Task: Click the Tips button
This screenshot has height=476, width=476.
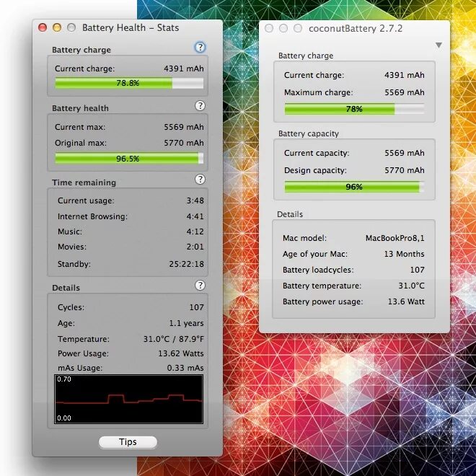Action: [x=128, y=442]
